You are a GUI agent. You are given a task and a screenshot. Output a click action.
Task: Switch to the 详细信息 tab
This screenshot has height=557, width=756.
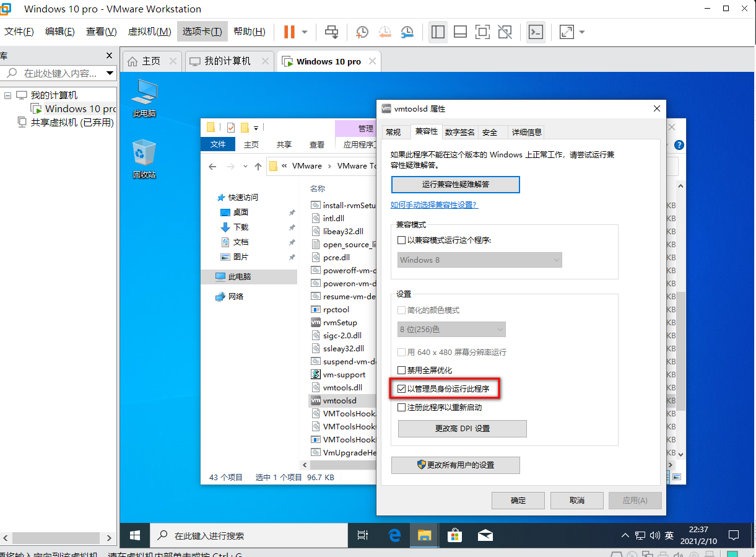[526, 132]
